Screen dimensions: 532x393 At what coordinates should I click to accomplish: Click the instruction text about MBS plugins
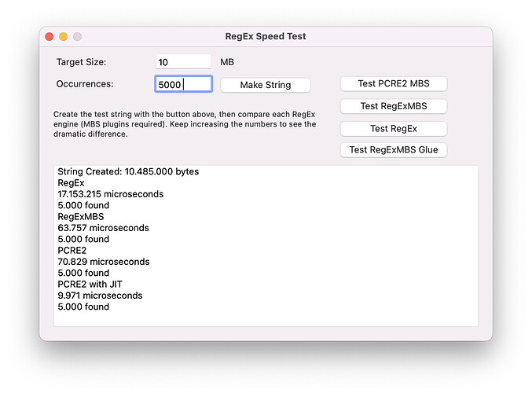point(185,124)
